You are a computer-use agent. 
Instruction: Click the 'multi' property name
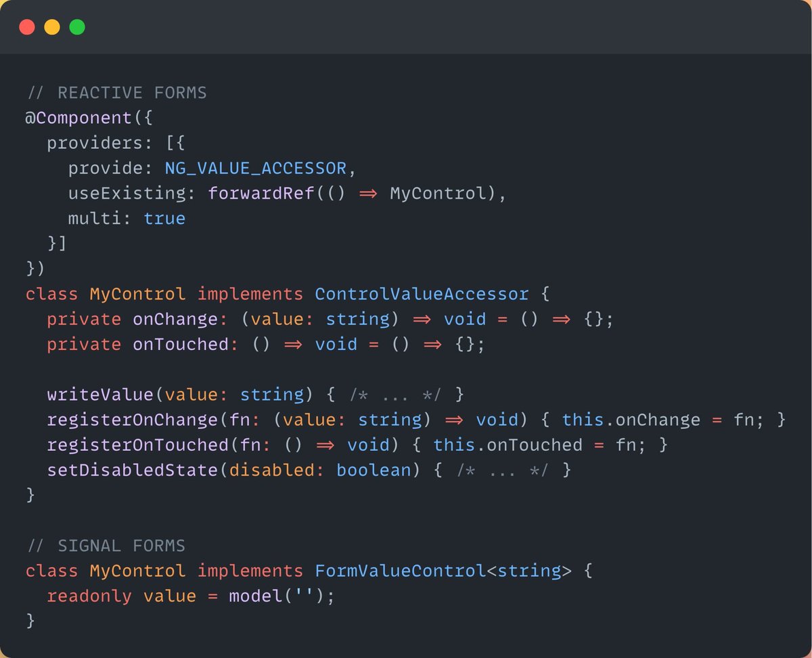pos(95,219)
